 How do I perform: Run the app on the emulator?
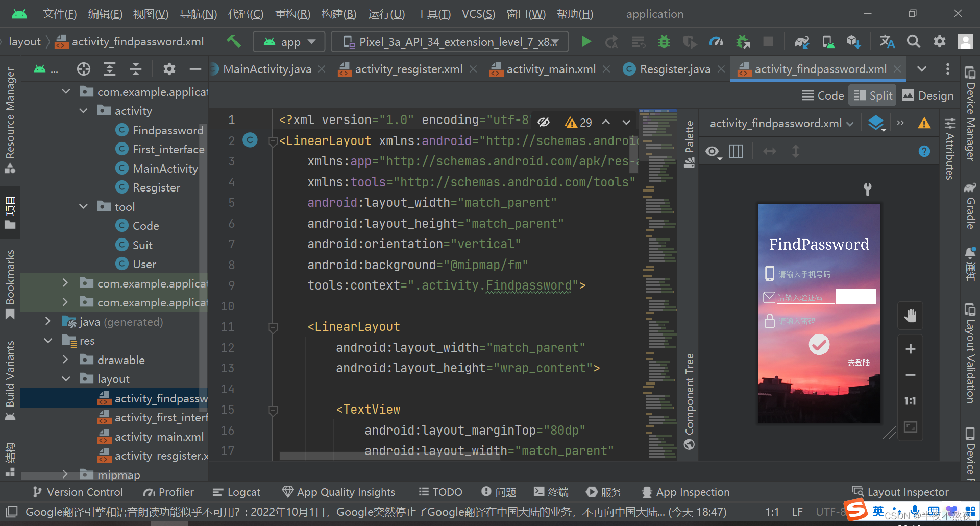click(586, 41)
